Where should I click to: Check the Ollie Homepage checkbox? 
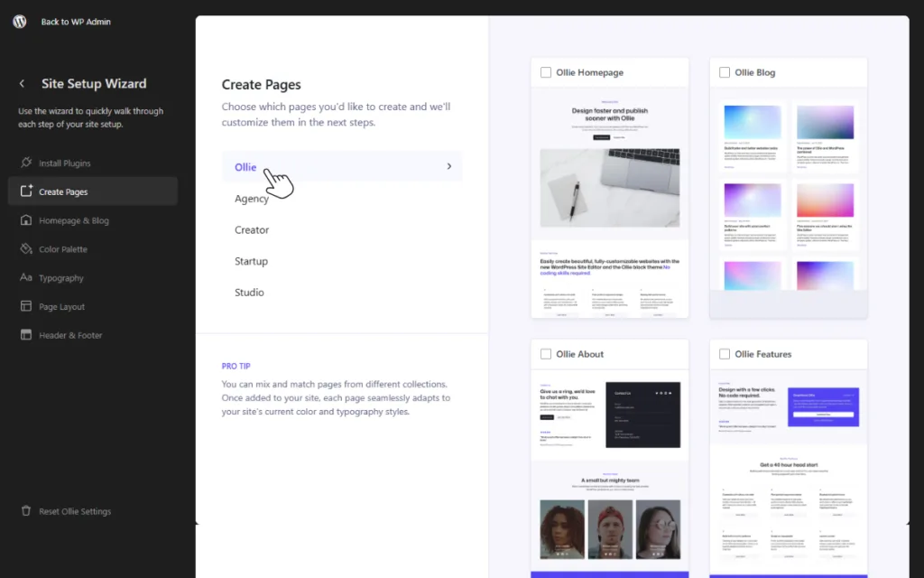(546, 72)
